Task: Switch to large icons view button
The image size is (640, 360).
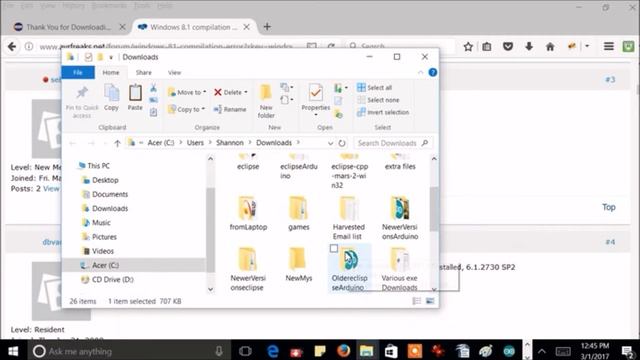Action: tap(430, 301)
